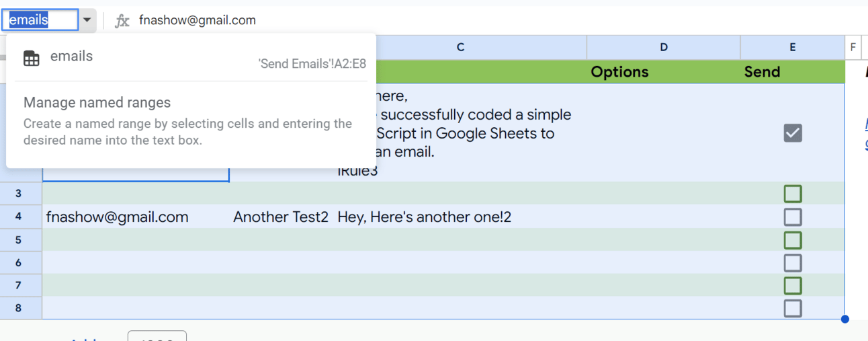
Task: Click the blue selection fill handle
Action: tap(845, 319)
